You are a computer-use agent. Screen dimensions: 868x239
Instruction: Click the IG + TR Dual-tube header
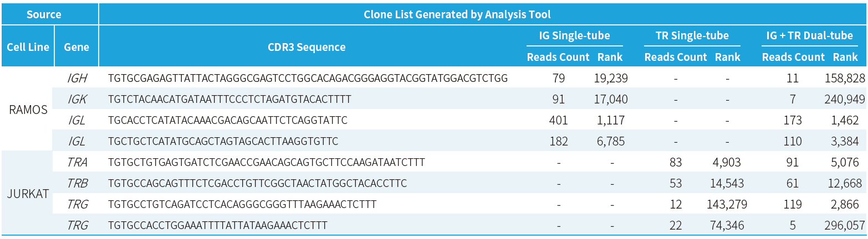pyautogui.click(x=809, y=36)
